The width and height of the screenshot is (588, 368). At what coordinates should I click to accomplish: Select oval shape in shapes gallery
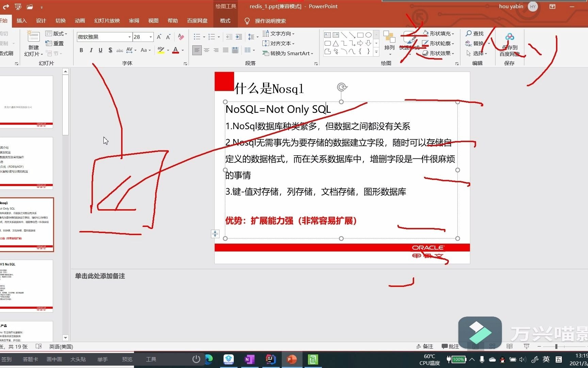coord(368,35)
